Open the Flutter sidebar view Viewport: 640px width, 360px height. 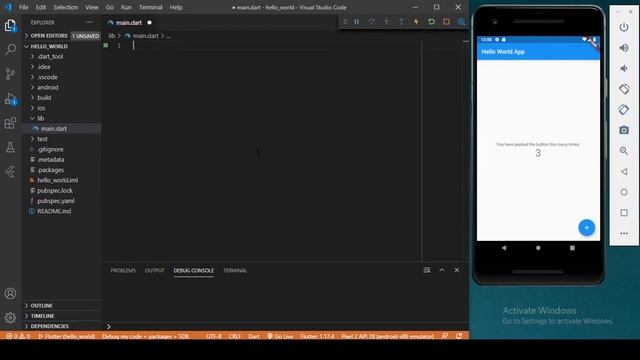point(10,171)
